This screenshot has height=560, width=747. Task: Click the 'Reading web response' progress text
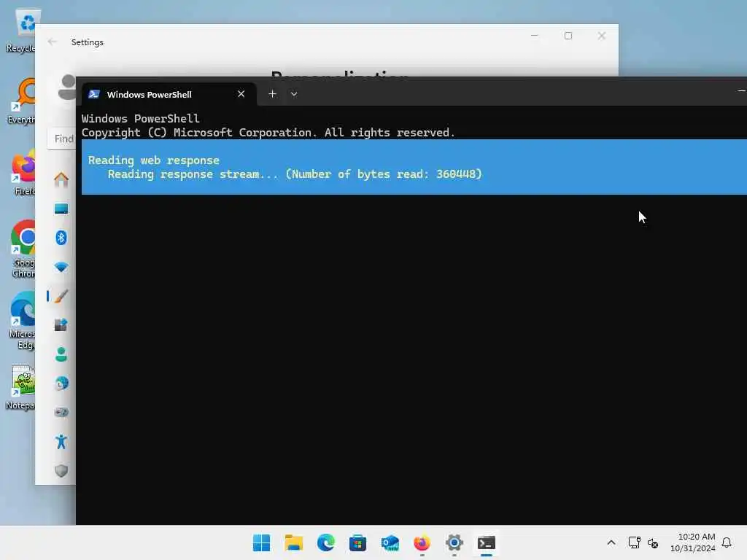tap(154, 160)
